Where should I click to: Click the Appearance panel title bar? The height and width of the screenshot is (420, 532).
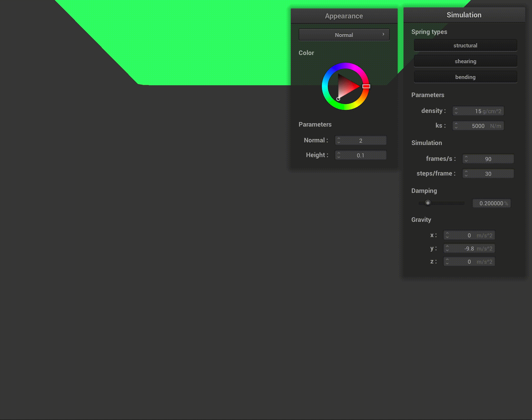click(x=344, y=16)
